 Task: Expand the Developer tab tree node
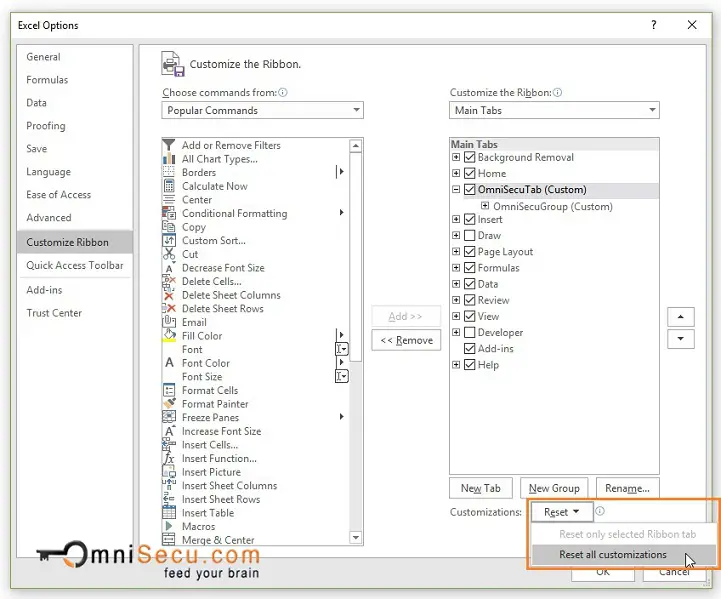click(456, 332)
